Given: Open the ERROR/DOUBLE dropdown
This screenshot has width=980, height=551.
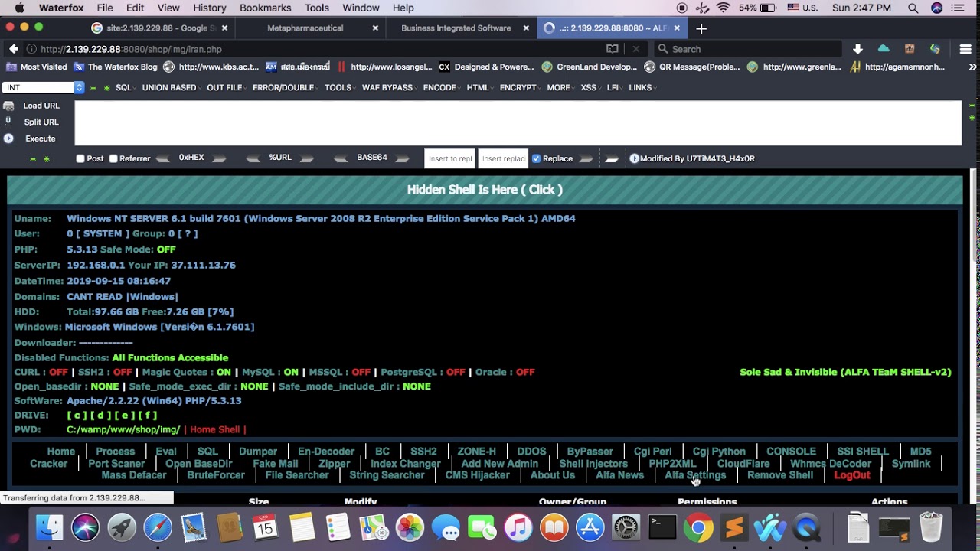Looking at the screenshot, I should [283, 88].
